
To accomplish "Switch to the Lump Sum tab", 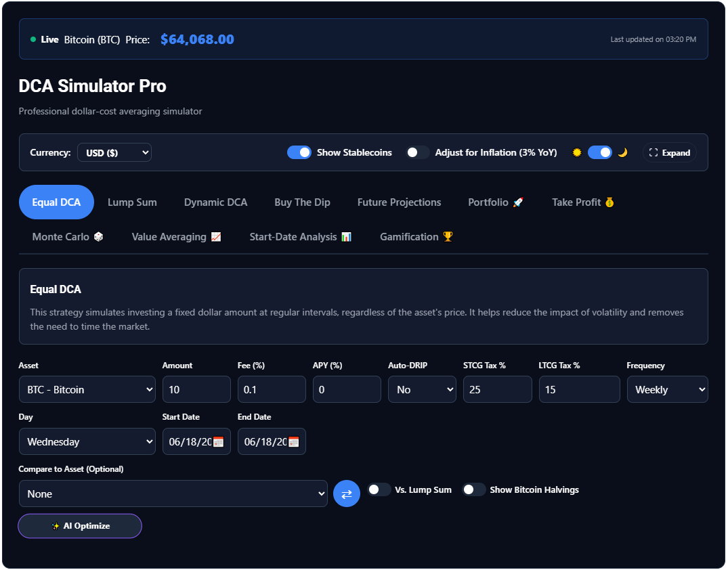I will pos(132,202).
